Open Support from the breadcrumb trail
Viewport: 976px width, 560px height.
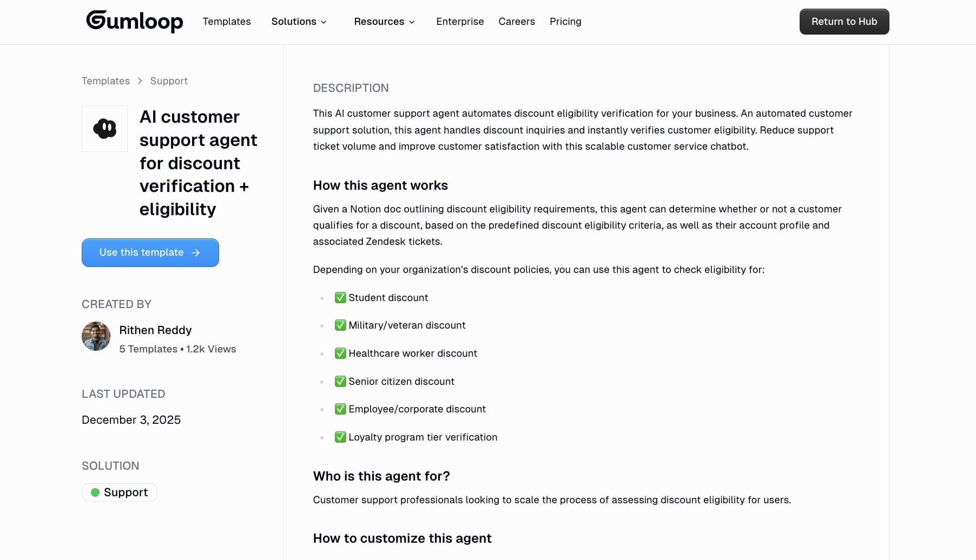[168, 81]
